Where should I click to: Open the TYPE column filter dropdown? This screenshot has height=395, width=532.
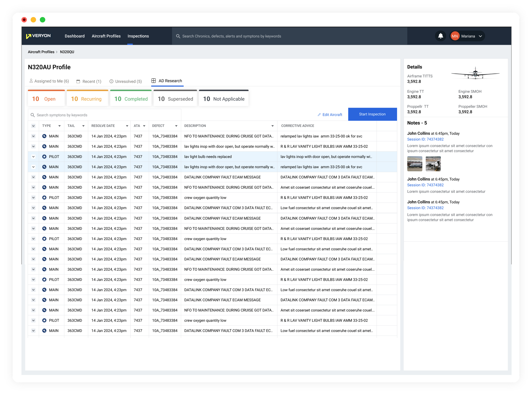(59, 126)
